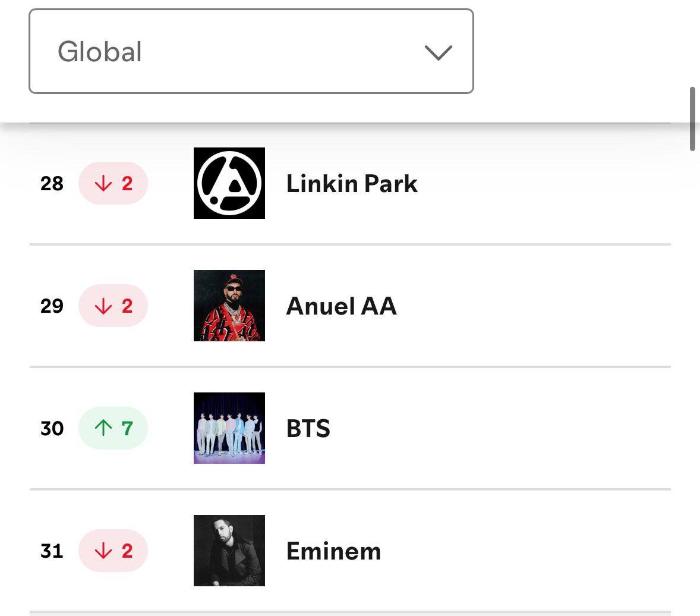Open Eminem artist name link
The height and width of the screenshot is (616, 700).
334,551
